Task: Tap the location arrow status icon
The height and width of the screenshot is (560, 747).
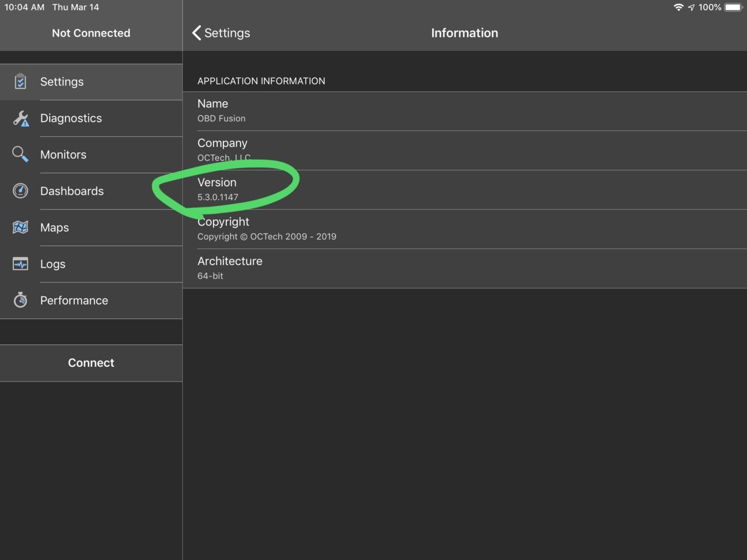Action: tap(691, 8)
